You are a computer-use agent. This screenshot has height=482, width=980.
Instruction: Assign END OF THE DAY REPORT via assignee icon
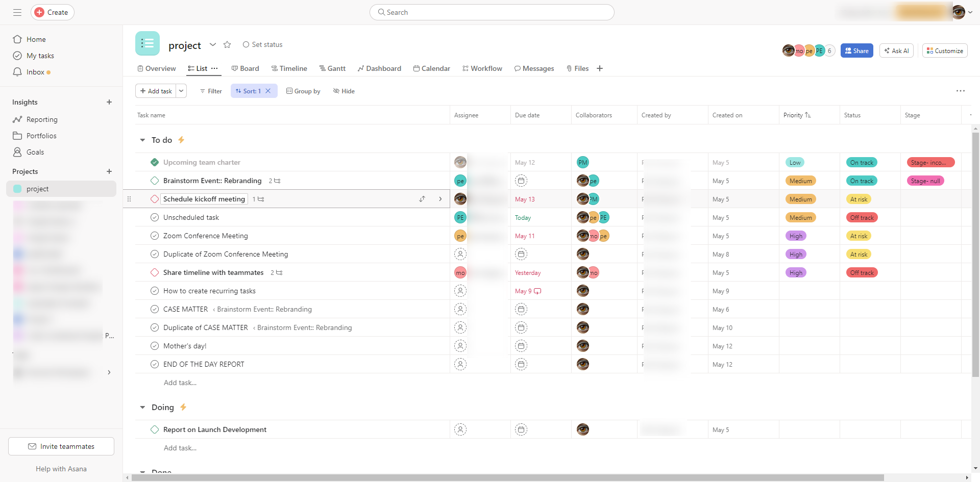[460, 364]
